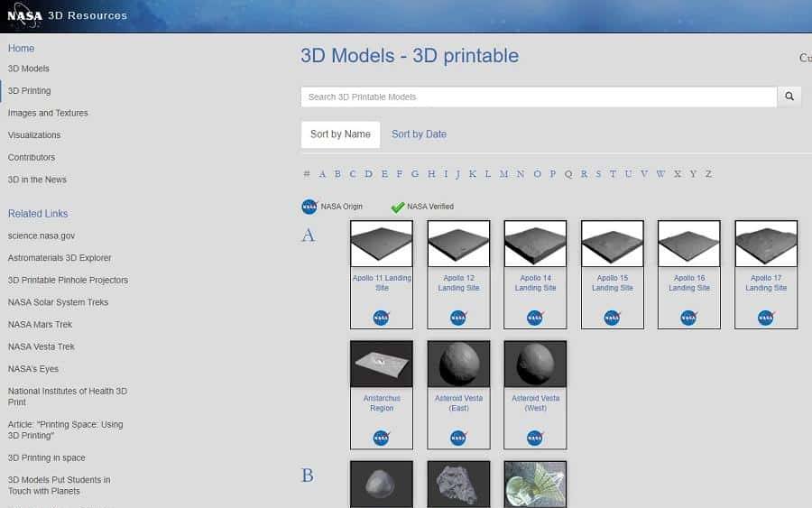Click NASA badge on Apollo 16 Landing Site card
Image resolution: width=812 pixels, height=508 pixels.
click(x=688, y=318)
